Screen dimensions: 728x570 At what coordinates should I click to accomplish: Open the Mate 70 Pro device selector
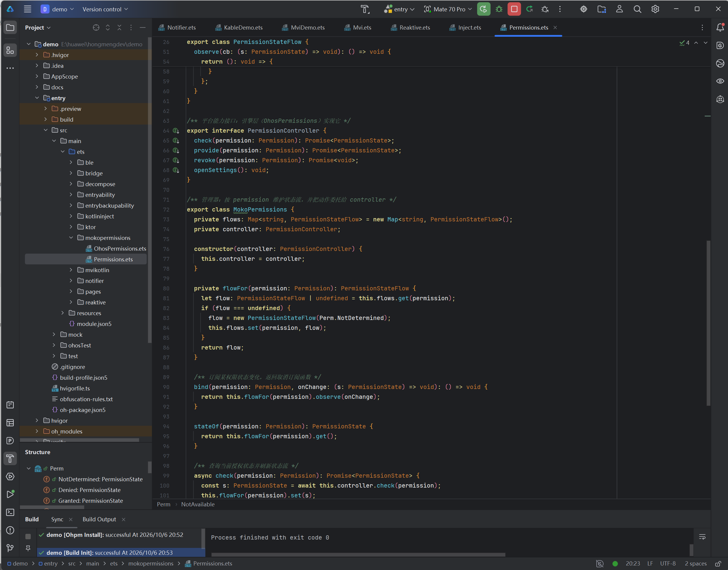448,9
